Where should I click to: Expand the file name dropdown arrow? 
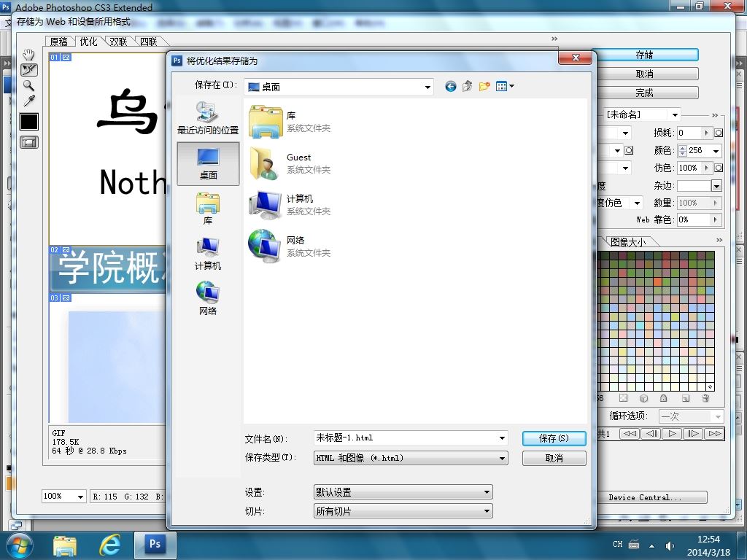tap(502, 438)
